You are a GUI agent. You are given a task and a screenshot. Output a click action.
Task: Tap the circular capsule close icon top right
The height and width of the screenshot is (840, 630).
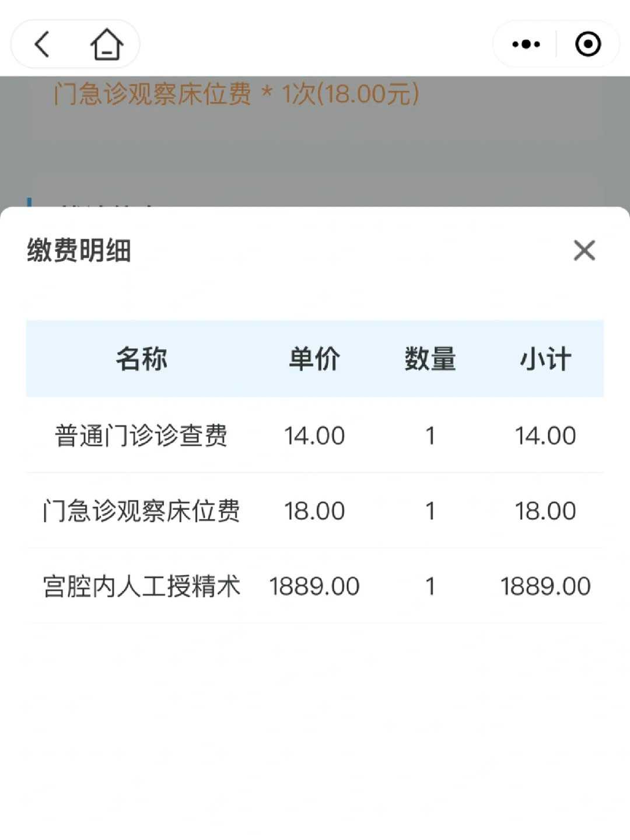click(x=589, y=44)
